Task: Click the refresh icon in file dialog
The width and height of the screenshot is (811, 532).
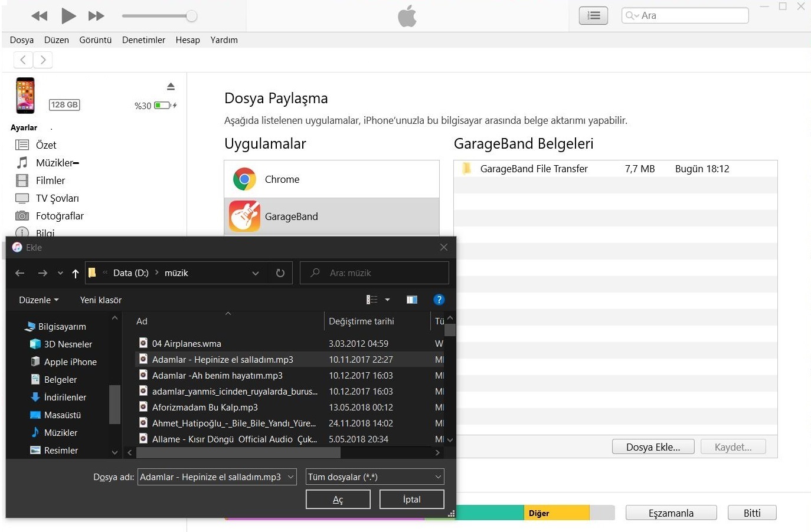Action: coord(280,273)
